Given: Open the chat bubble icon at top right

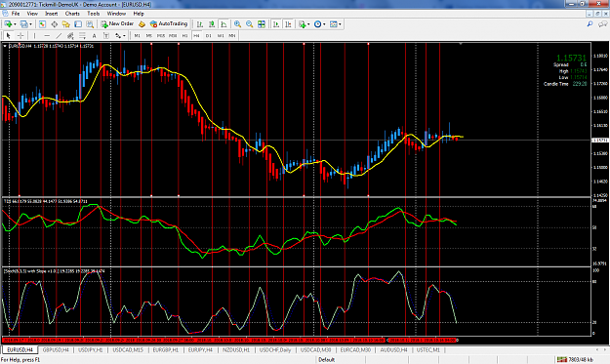Looking at the screenshot, I should point(602,24).
